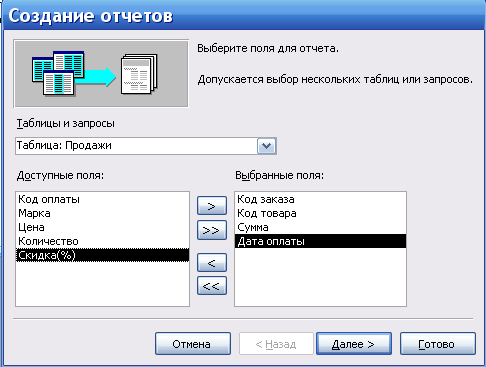This screenshot has width=486, height=367.
Task: Proceed with the Далее > button
Action: 354,343
